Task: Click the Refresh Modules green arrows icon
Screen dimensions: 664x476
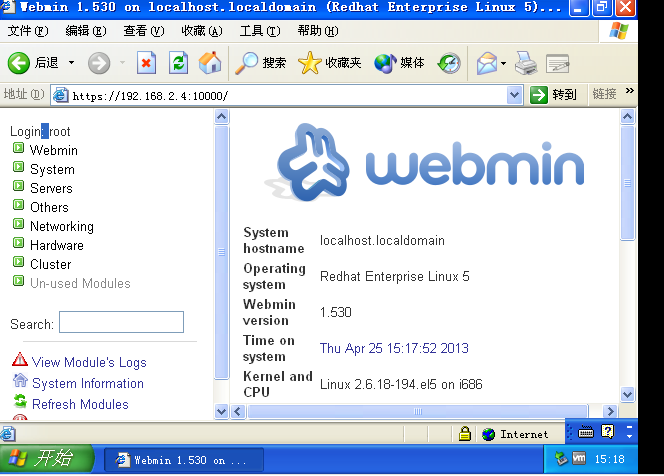Action: click(20, 401)
